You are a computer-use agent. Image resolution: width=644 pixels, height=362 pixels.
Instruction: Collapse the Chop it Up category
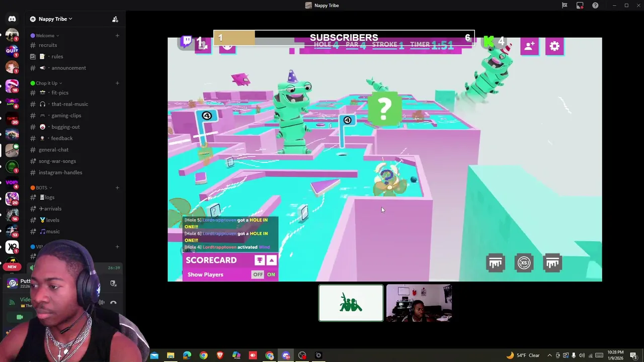(x=46, y=83)
